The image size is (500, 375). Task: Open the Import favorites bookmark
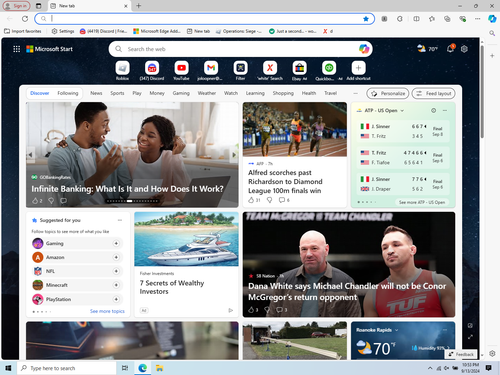(x=23, y=31)
